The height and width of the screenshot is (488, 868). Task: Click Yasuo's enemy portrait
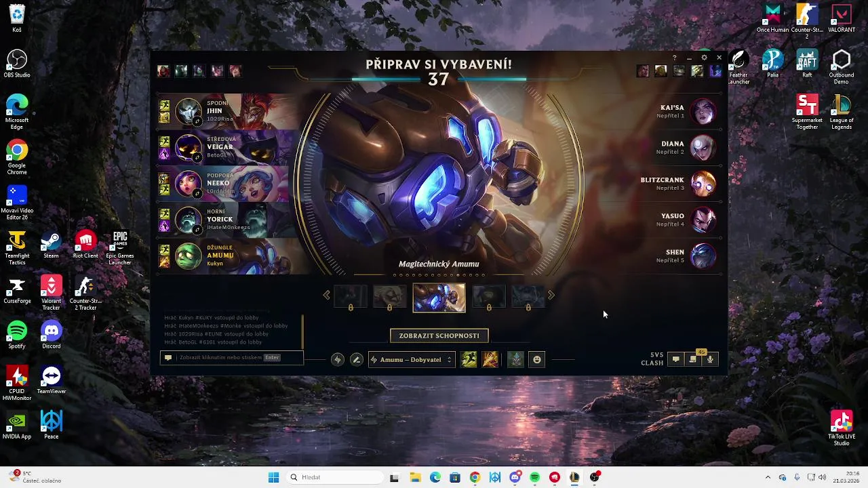[x=703, y=220]
